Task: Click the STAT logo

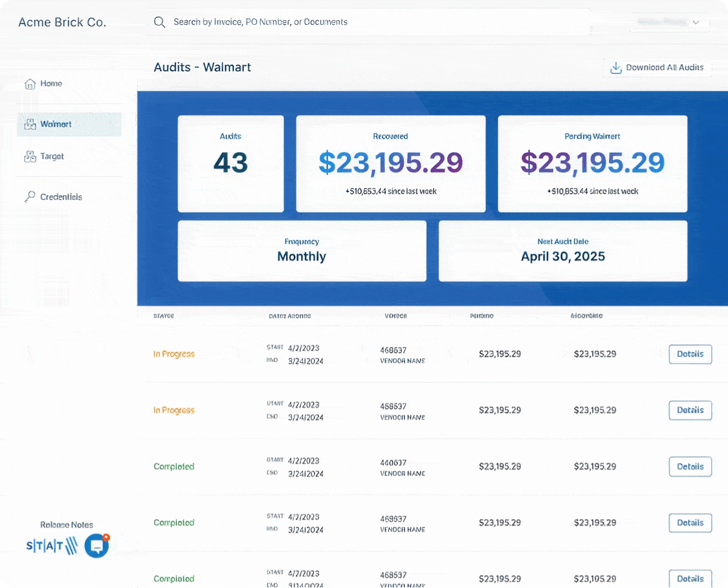Action: click(x=51, y=546)
